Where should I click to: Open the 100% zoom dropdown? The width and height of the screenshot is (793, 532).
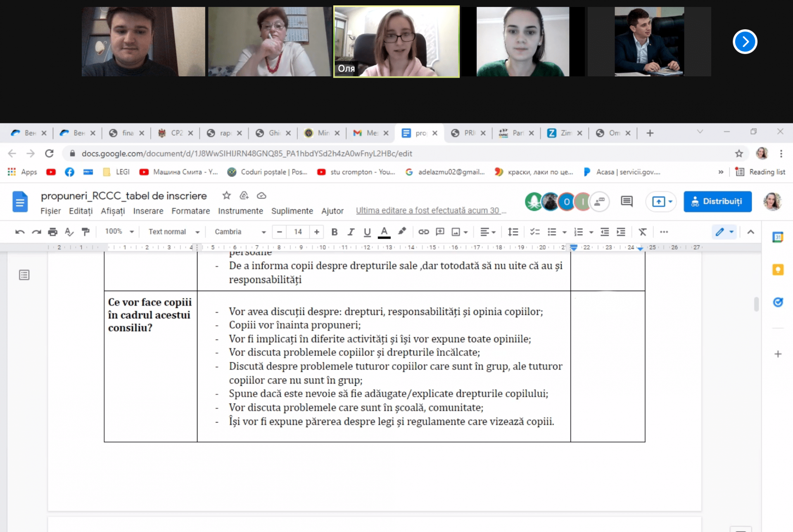(119, 232)
